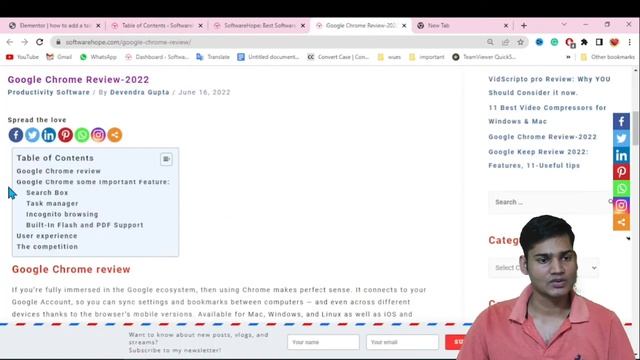Viewport: 640px width, 360px height.
Task: Open YouTube bookmark
Action: point(22,57)
